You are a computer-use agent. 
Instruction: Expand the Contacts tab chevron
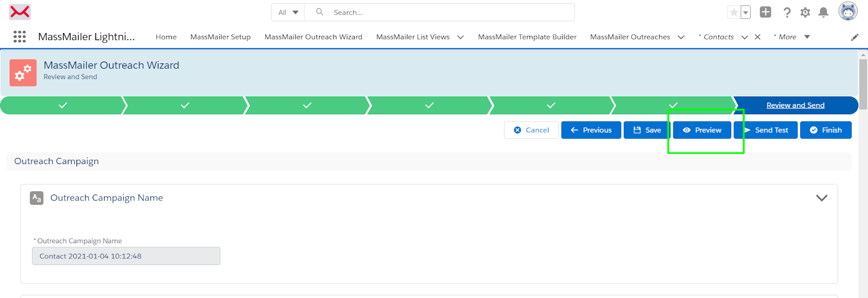744,37
